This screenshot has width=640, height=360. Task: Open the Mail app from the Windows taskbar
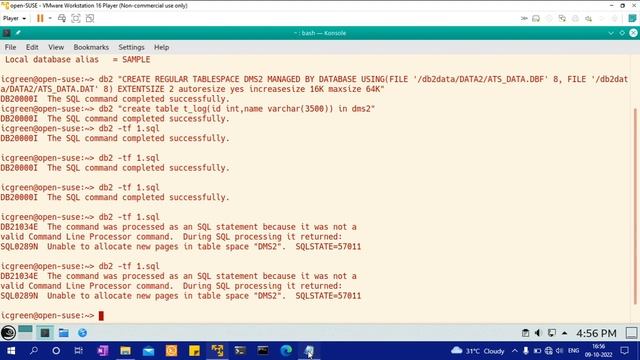[x=148, y=351]
